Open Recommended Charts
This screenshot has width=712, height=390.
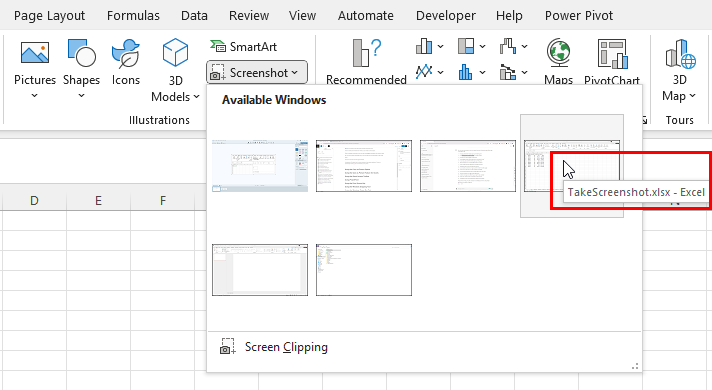[x=366, y=62]
